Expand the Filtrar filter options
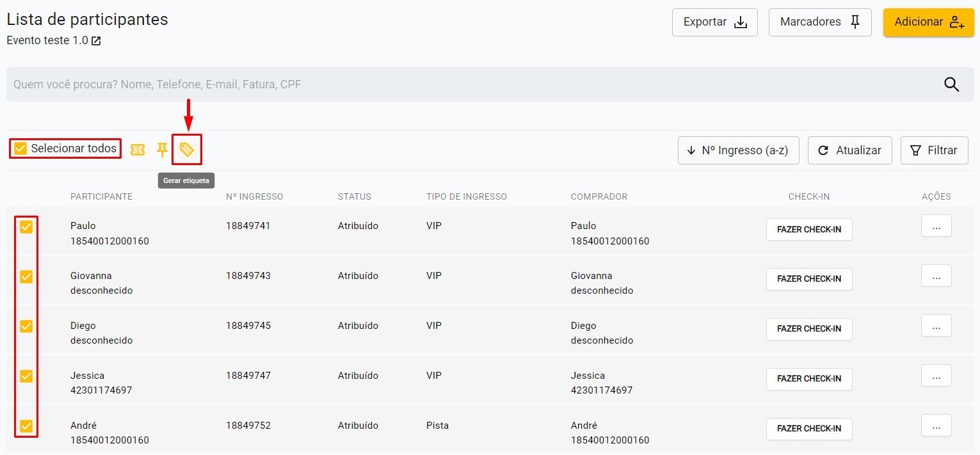 [x=934, y=150]
